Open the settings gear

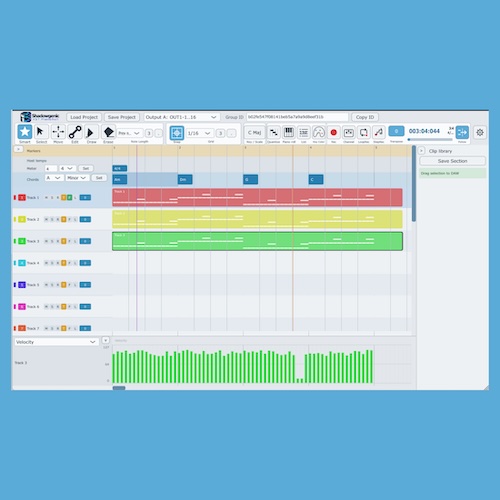480,132
